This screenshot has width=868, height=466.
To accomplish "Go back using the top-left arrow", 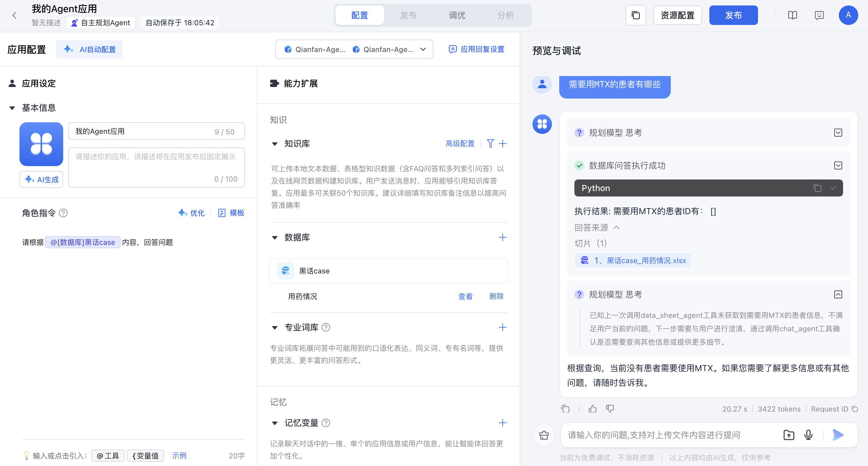I will 14,15.
